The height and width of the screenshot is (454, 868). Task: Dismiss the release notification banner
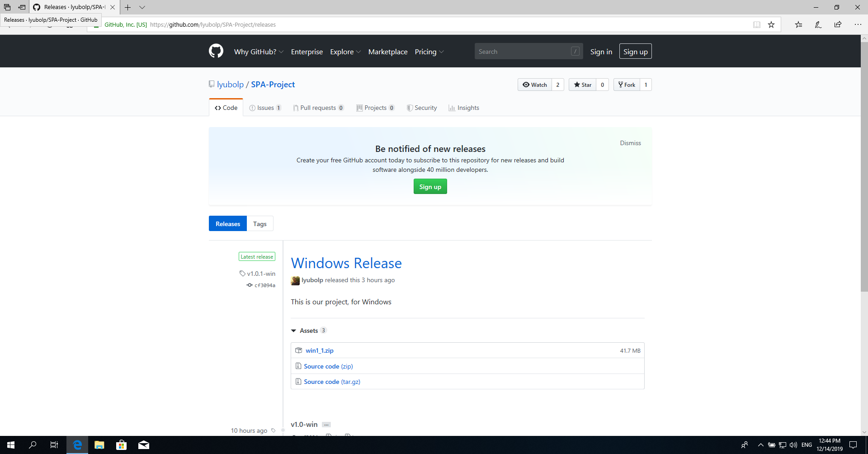pos(630,143)
